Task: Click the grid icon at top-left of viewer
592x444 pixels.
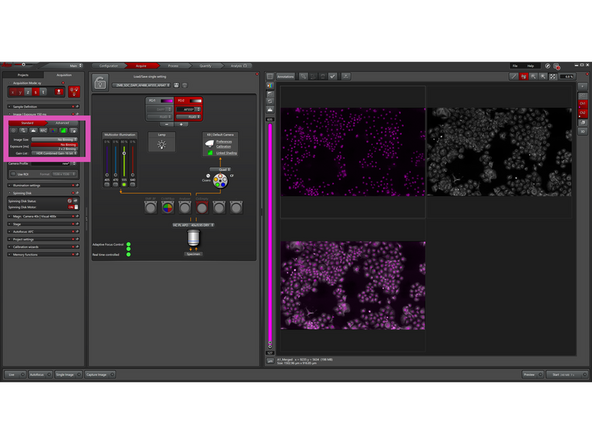Action: pos(270,76)
